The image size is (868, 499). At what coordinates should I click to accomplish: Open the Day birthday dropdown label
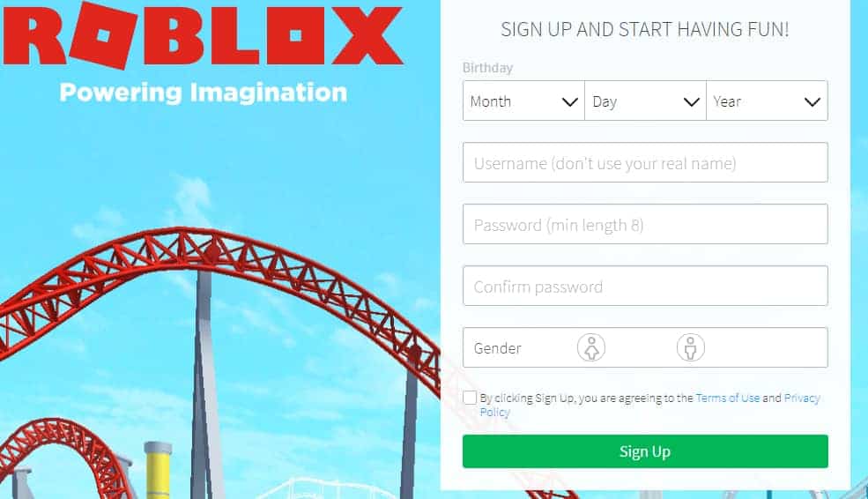pos(605,101)
